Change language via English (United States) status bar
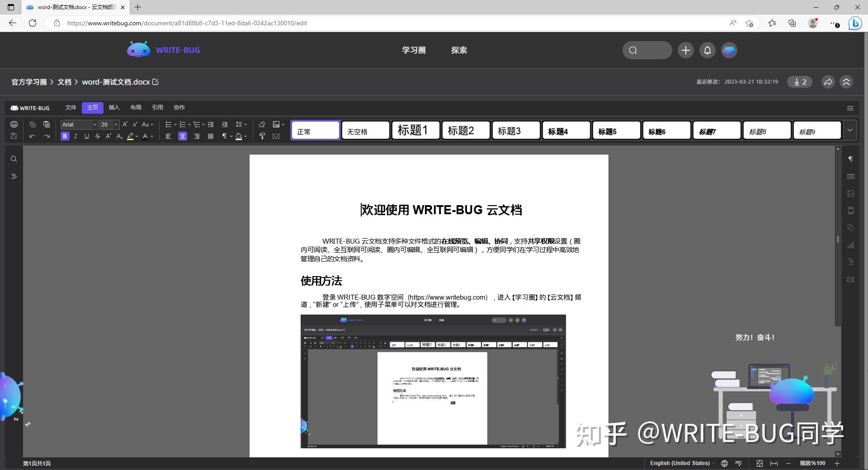868x470 pixels. (680, 463)
